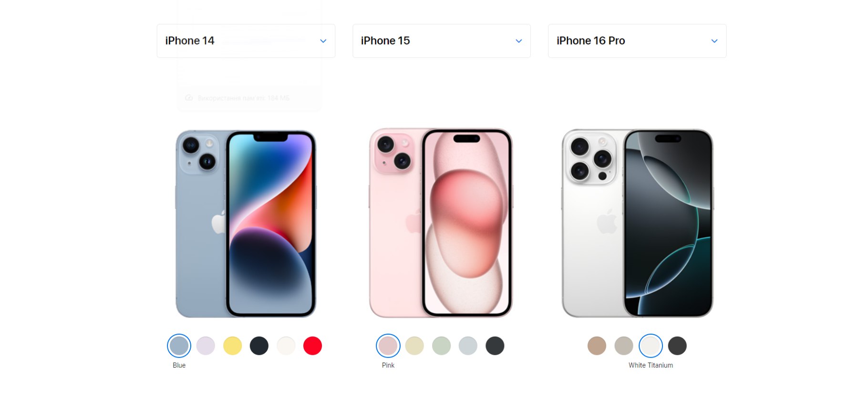
Task: Click the blue iPhone 14 product image
Action: [x=246, y=224]
